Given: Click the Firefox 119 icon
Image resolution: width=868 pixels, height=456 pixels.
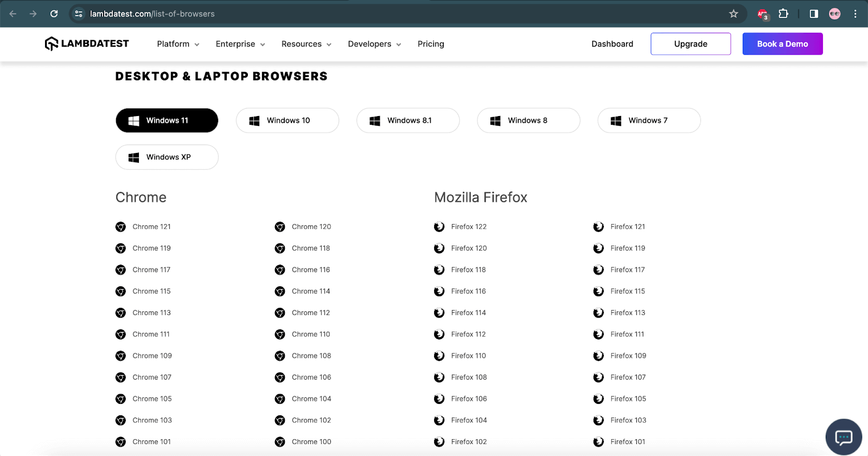Looking at the screenshot, I should click(x=598, y=248).
